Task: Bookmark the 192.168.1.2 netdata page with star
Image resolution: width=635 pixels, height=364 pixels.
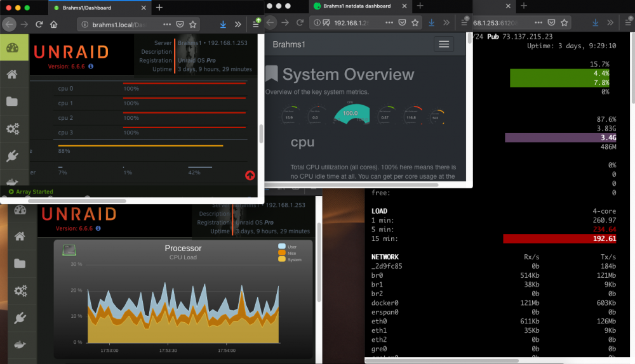Action: [415, 23]
